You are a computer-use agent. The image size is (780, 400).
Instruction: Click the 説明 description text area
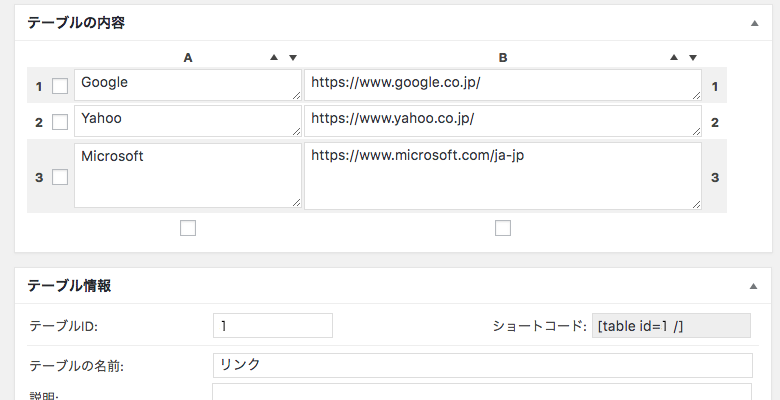(483, 392)
